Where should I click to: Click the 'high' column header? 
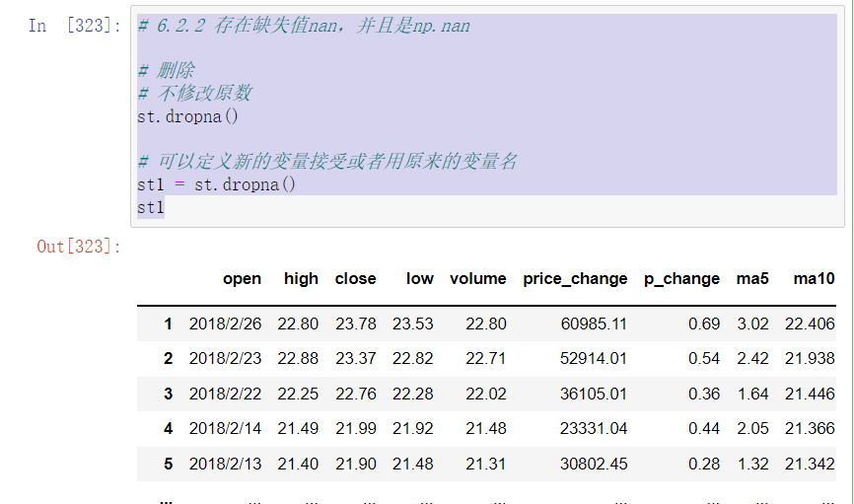tap(301, 278)
